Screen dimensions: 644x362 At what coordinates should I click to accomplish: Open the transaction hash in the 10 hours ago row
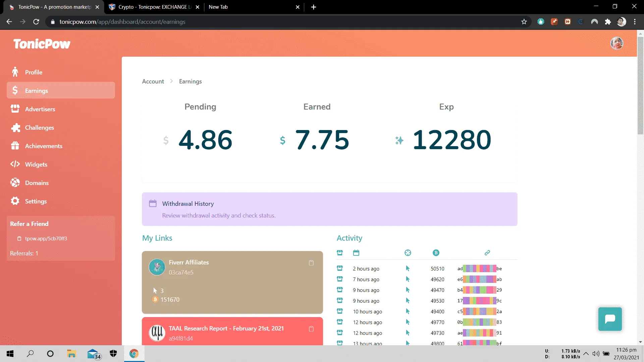click(x=480, y=311)
